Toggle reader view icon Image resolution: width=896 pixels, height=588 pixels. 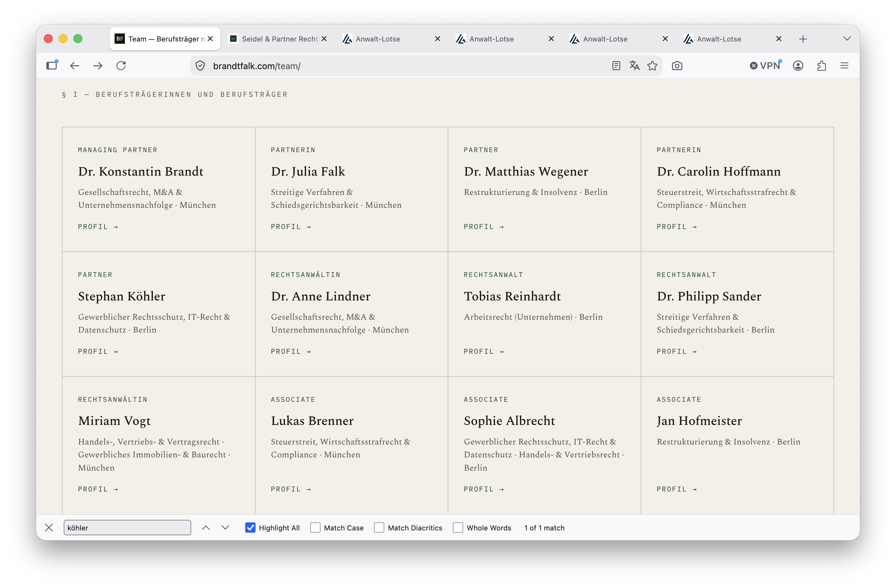coord(616,66)
